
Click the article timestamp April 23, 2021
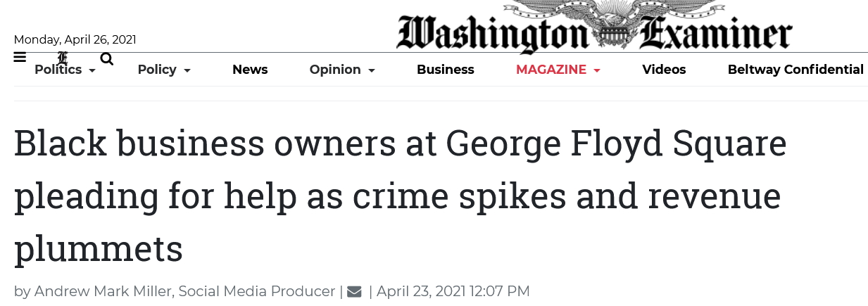[453, 291]
